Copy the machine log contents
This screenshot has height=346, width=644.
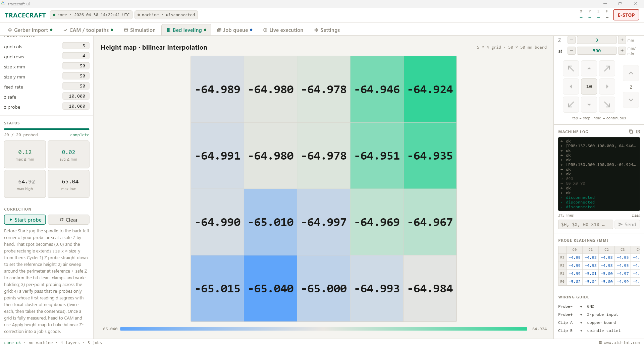coord(631,132)
